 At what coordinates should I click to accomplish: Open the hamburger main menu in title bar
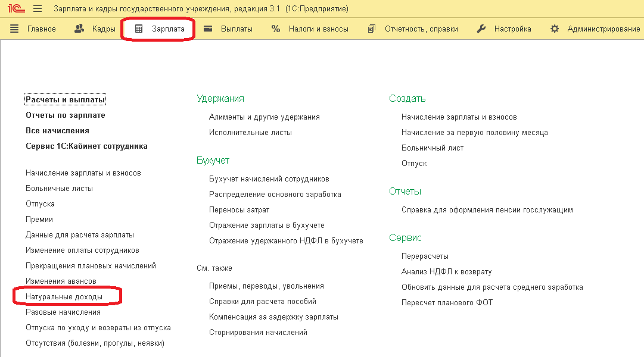pyautogui.click(x=38, y=8)
